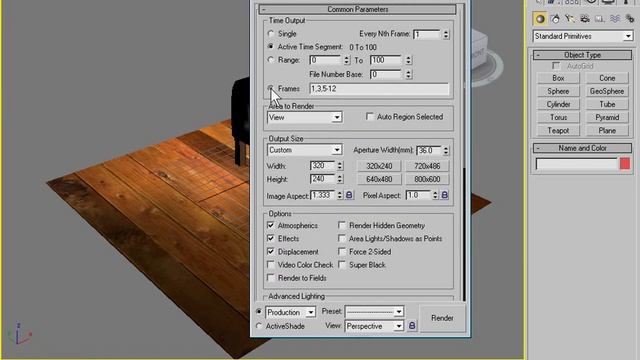Click the Every Nth Frame spinner arrows
This screenshot has height=360, width=640.
point(446,34)
